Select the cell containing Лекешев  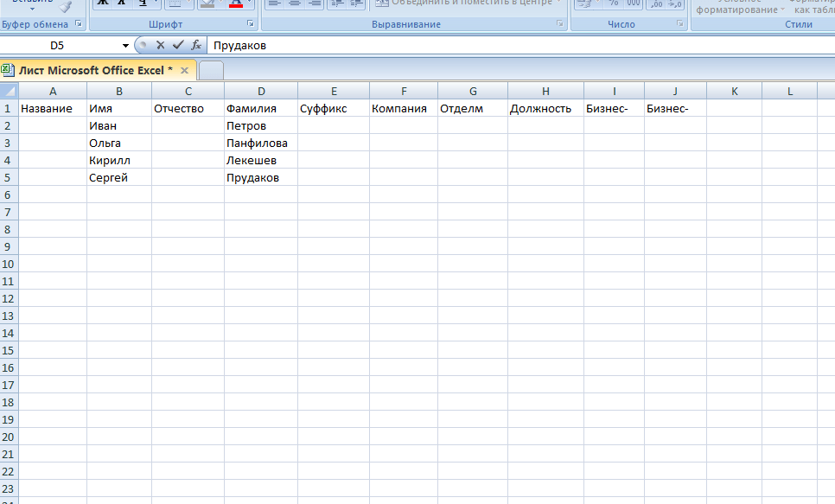point(261,161)
